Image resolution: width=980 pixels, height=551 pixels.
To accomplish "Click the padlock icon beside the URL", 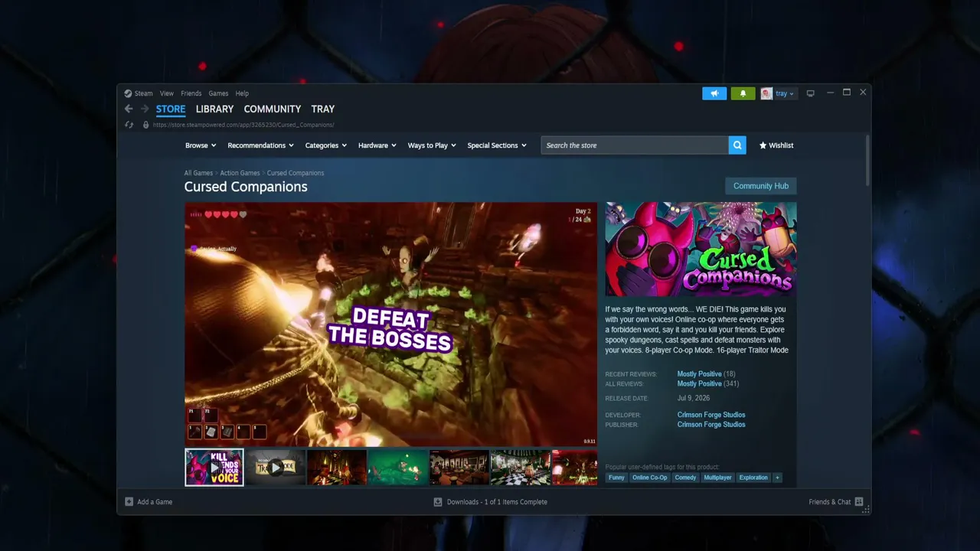I will [145, 125].
